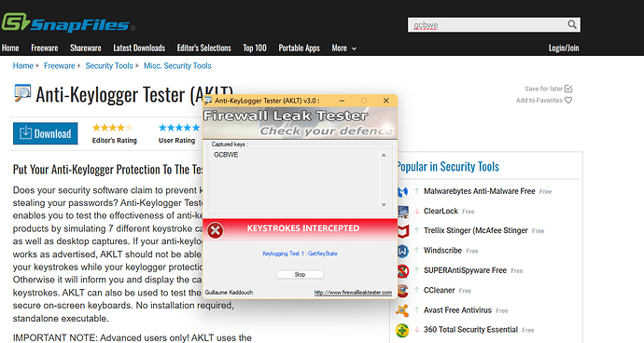Click the scroll down arrow in Captured keys box
This screenshot has height=343, width=644.
tap(384, 205)
